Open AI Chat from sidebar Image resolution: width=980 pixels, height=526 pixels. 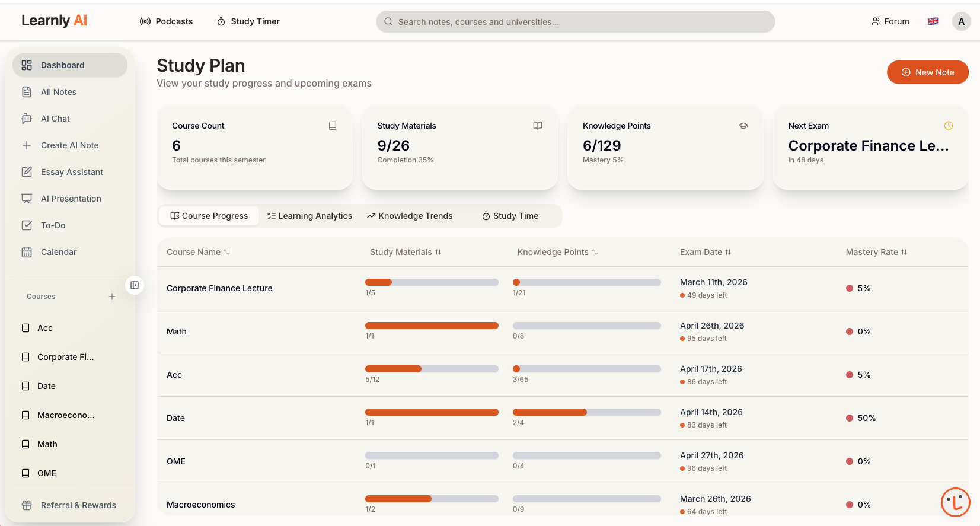click(x=55, y=119)
